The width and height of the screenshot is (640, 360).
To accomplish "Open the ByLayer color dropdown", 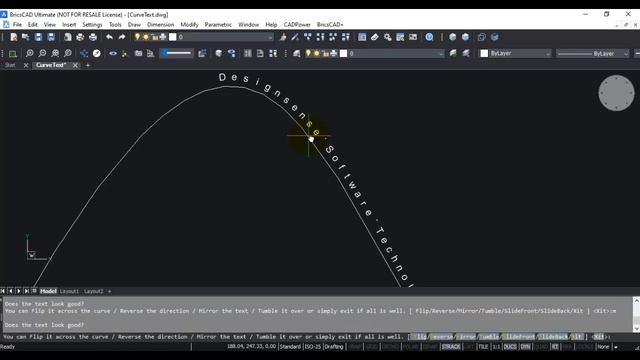I will pyautogui.click(x=515, y=53).
